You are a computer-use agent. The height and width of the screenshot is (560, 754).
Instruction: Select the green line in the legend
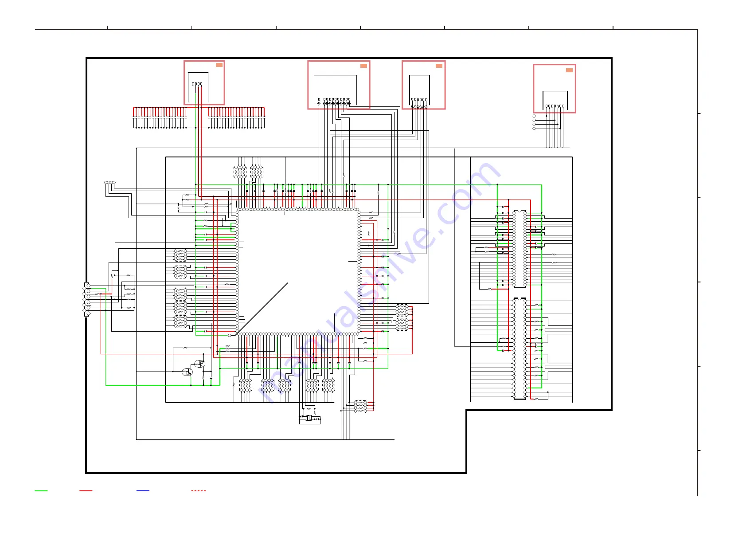(x=41, y=491)
